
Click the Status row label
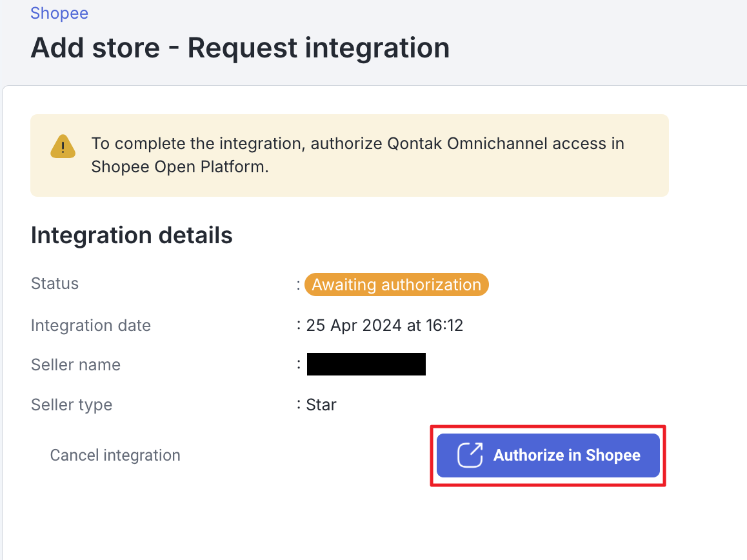54,283
